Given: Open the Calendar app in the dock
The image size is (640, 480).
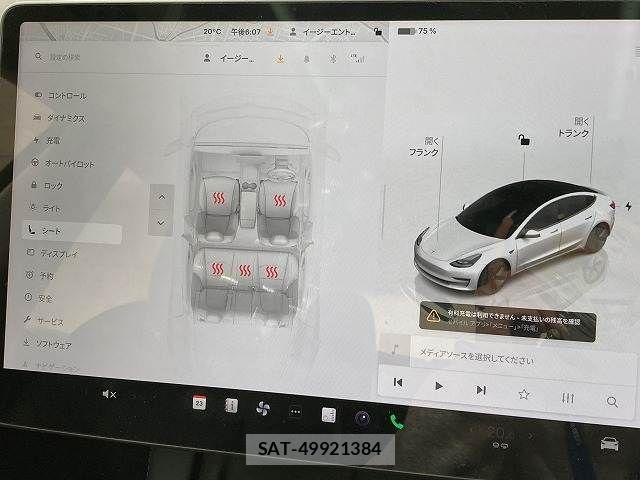Looking at the screenshot, I should tap(199, 403).
